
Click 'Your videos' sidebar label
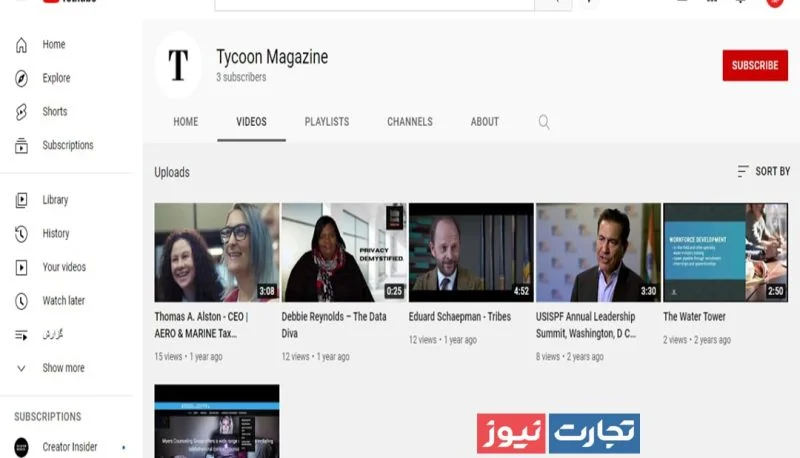pyautogui.click(x=64, y=267)
